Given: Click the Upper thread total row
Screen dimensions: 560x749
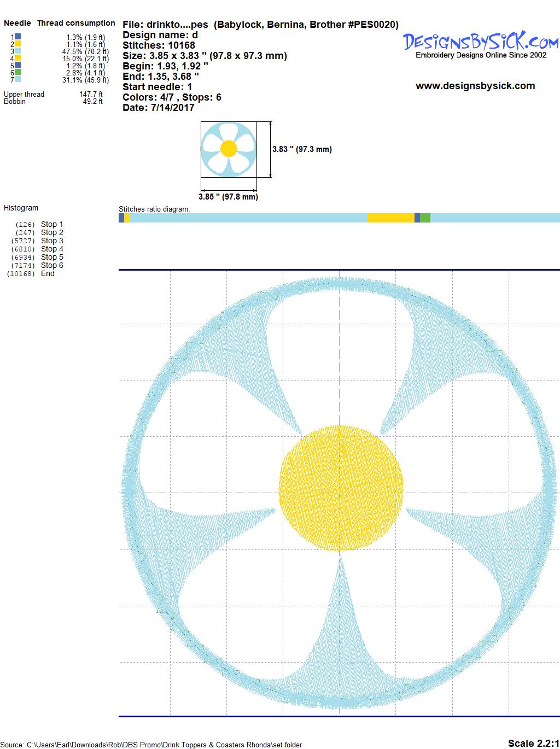Looking at the screenshot, I should point(53,94).
